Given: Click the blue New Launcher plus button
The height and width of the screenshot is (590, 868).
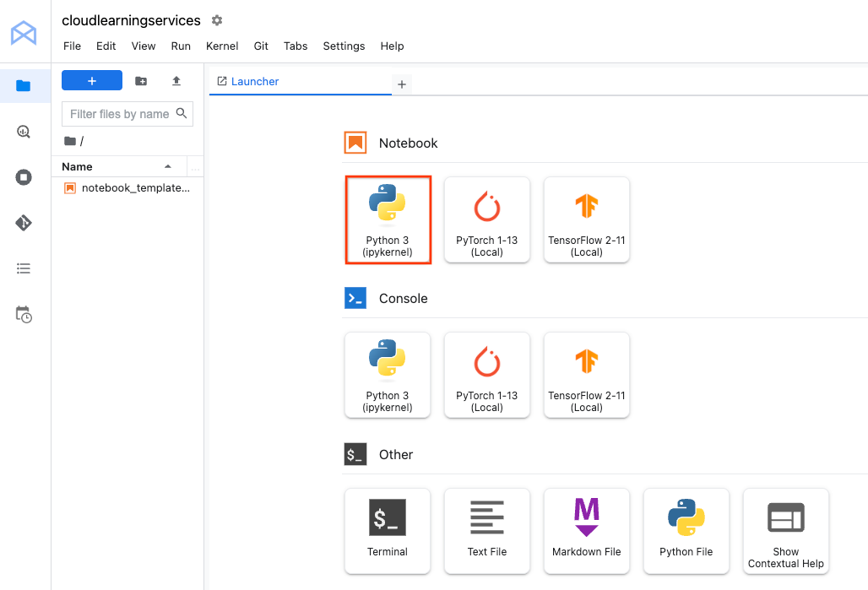Looking at the screenshot, I should (x=92, y=81).
